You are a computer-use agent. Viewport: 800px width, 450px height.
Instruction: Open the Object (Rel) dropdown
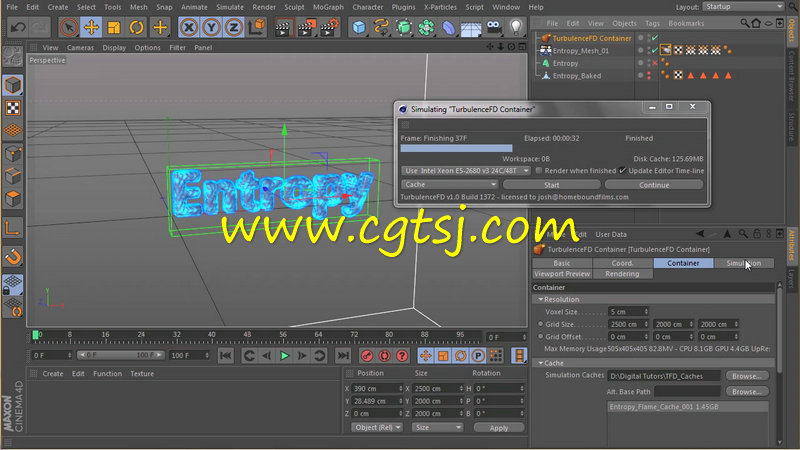tap(377, 428)
